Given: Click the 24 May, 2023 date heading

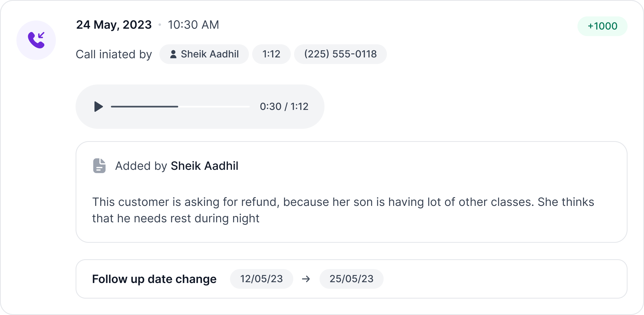Looking at the screenshot, I should [114, 25].
